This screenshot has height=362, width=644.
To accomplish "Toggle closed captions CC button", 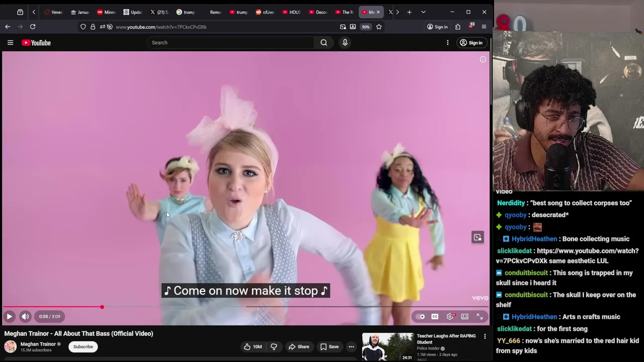I will point(435,316).
